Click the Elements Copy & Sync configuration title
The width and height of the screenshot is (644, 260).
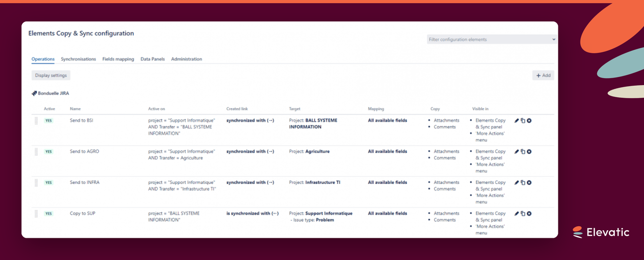pos(81,33)
